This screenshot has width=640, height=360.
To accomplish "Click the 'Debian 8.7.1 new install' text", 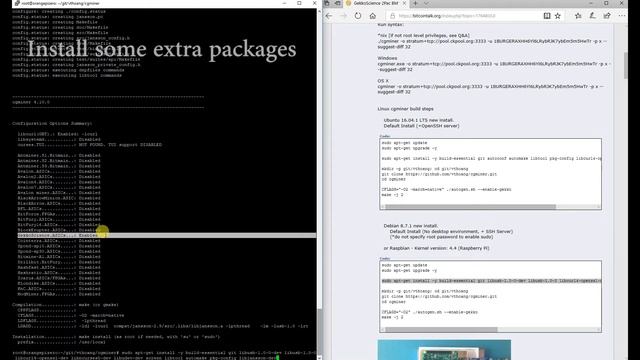I will coord(411,226).
